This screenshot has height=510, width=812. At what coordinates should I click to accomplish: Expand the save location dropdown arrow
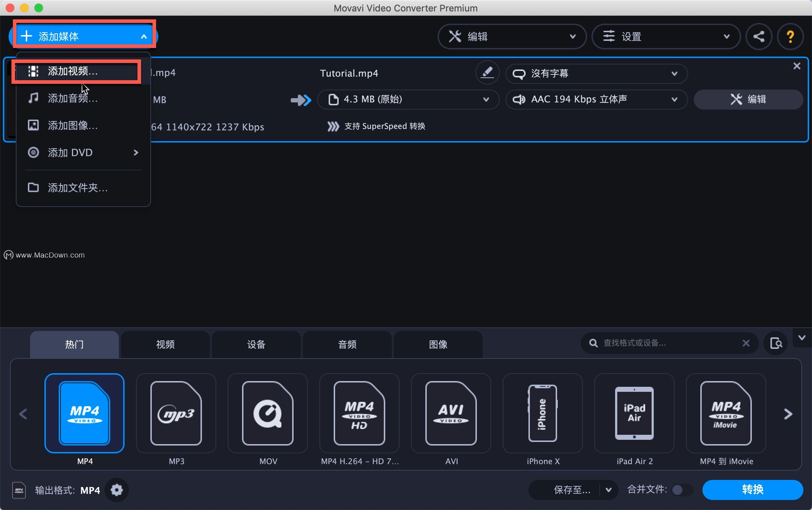pos(609,490)
